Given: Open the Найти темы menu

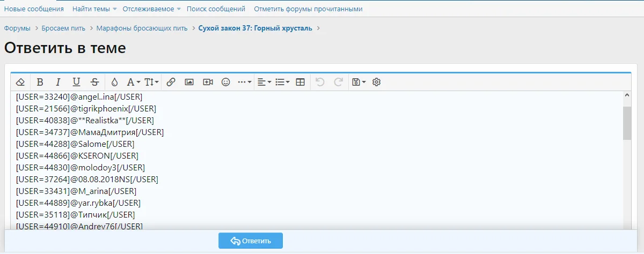Looking at the screenshot, I should coord(94,9).
